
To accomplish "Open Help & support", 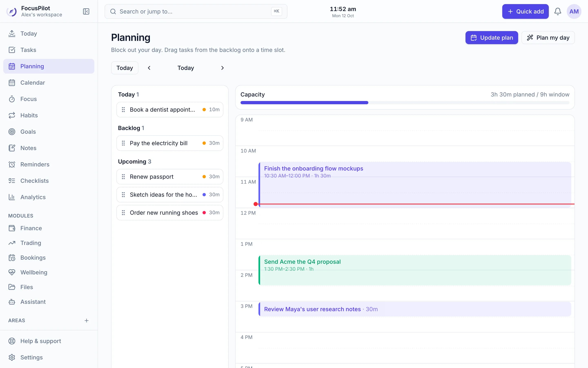I will [x=49, y=341].
